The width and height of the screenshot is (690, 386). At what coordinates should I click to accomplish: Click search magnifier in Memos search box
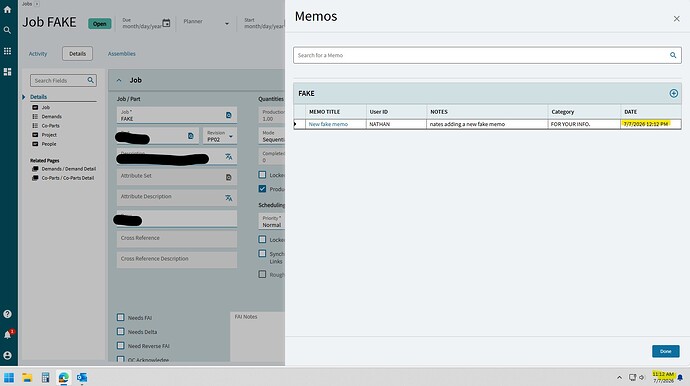673,55
